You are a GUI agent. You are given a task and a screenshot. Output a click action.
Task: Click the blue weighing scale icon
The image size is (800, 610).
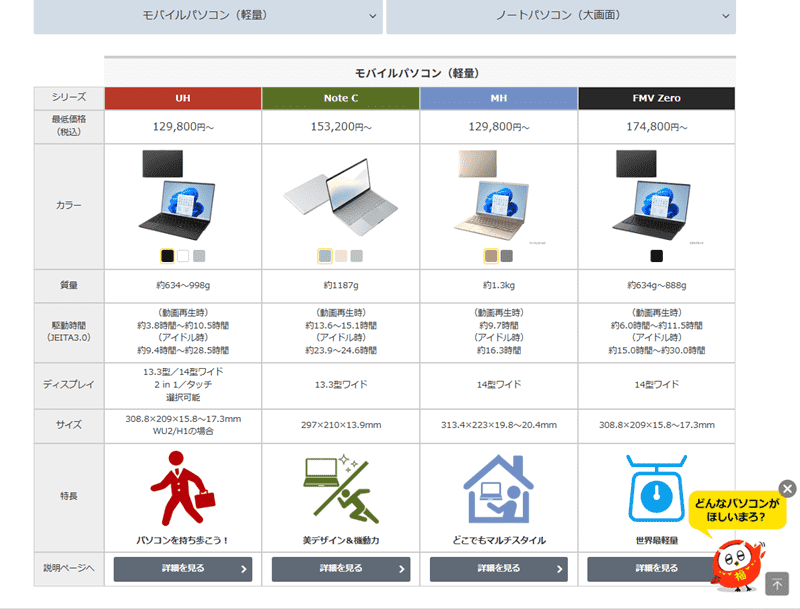657,489
